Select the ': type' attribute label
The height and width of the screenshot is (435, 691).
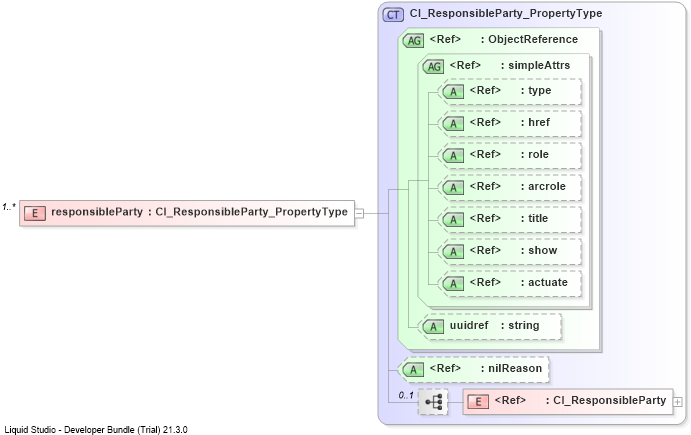(x=536, y=90)
